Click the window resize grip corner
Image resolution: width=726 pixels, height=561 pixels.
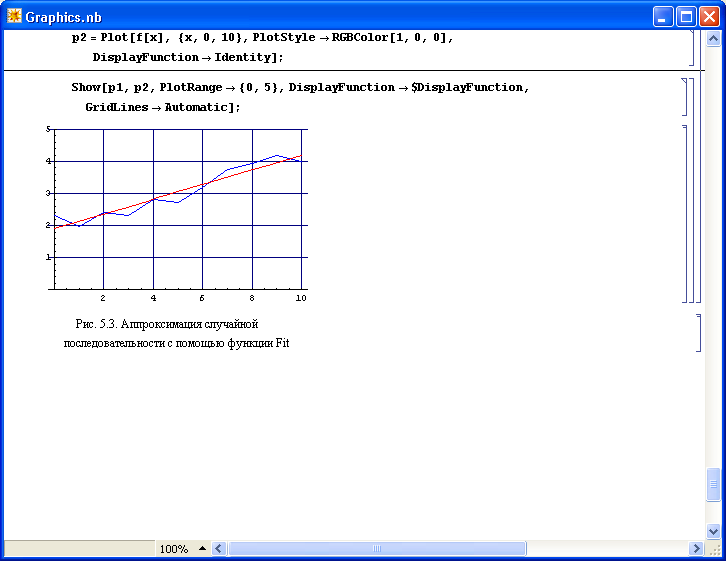(x=714, y=549)
